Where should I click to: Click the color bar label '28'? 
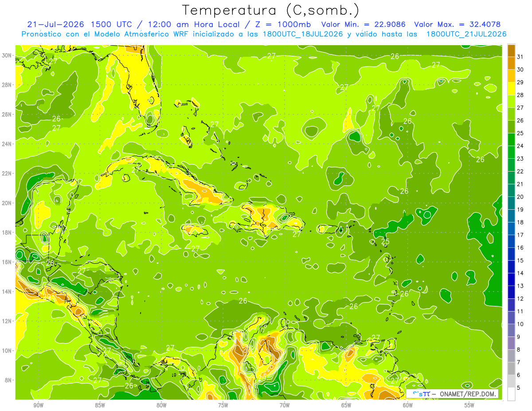coord(520,95)
